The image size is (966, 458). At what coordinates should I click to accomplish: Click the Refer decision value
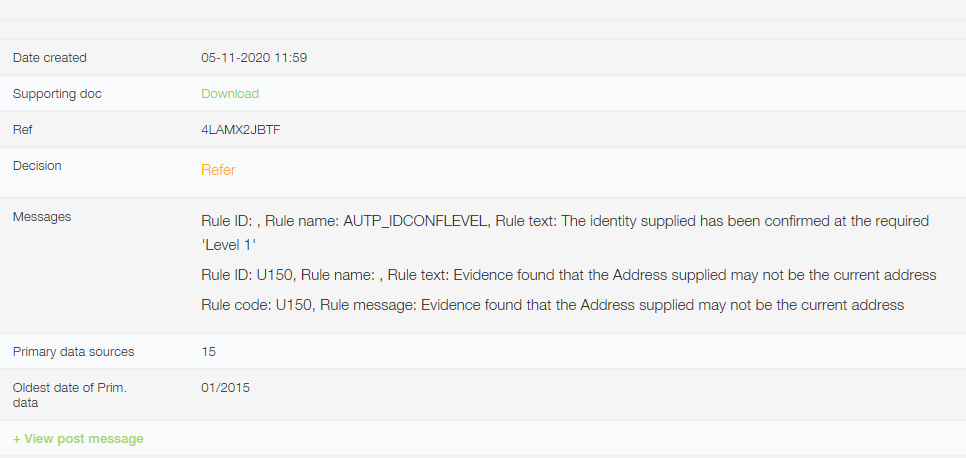(x=218, y=170)
